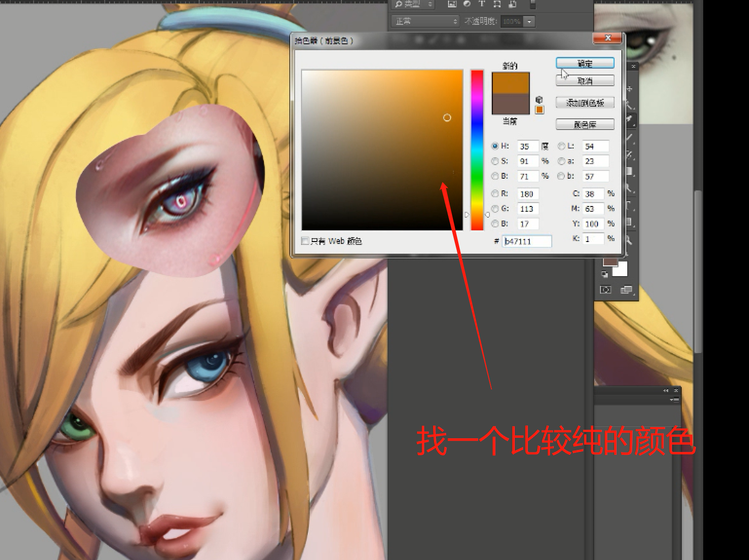
Task: Click the M value field showing 63
Action: pyautogui.click(x=594, y=209)
